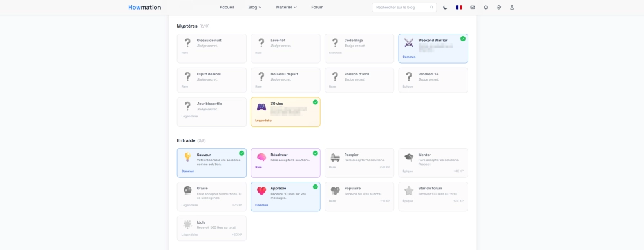Click the Mystères section heading
The image size is (644, 250).
(x=187, y=26)
